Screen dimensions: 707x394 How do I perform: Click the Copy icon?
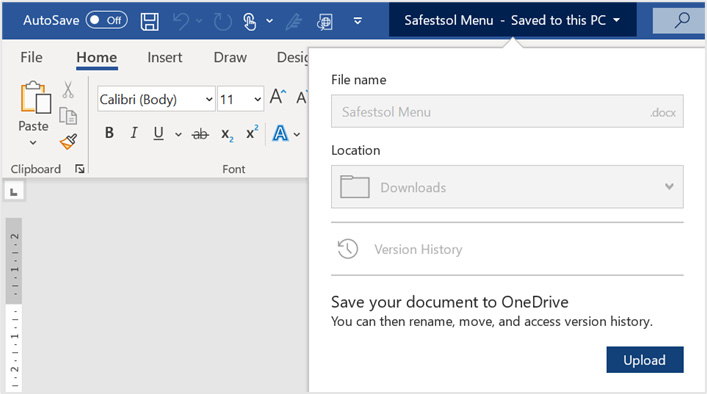[68, 116]
